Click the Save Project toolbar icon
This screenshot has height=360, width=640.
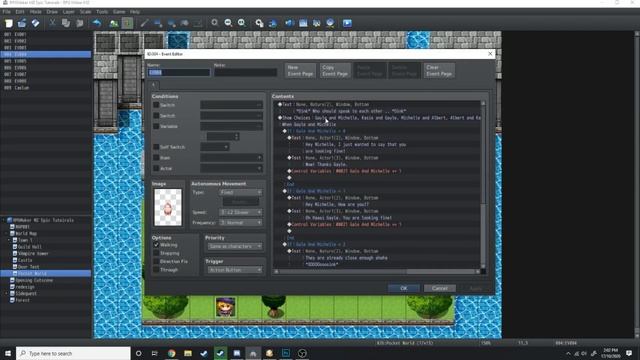tap(36, 23)
